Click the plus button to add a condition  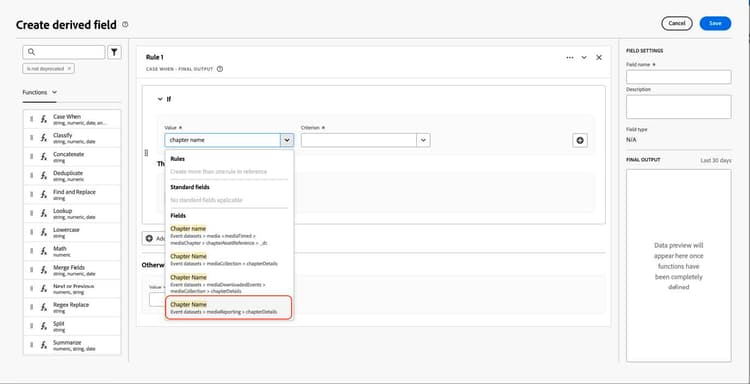[x=580, y=141]
